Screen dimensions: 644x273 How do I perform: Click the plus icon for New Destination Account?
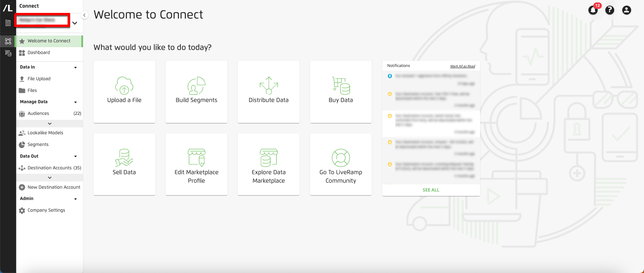point(22,188)
